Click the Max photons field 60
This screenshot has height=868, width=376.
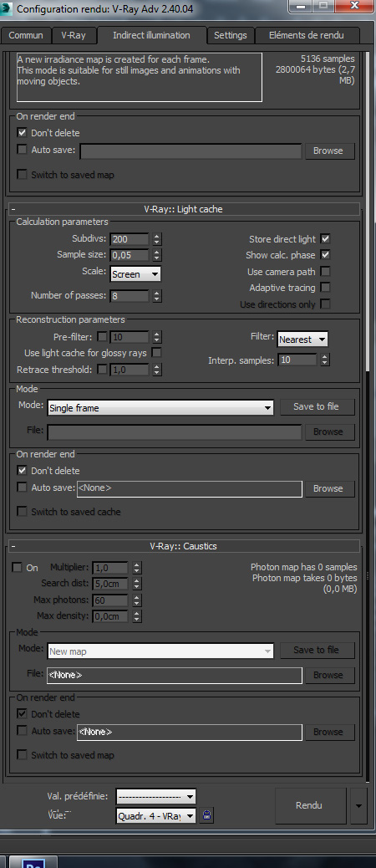pyautogui.click(x=110, y=600)
